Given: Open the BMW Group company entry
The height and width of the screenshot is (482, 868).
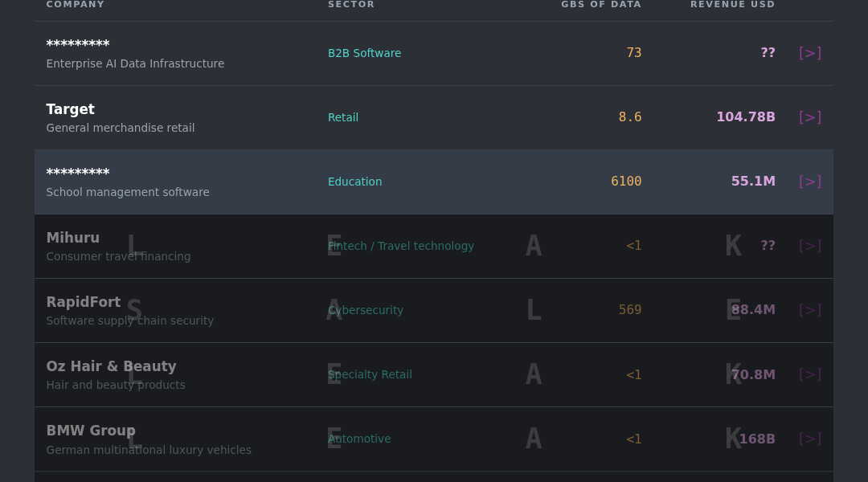Looking at the screenshot, I should [x=91, y=431].
